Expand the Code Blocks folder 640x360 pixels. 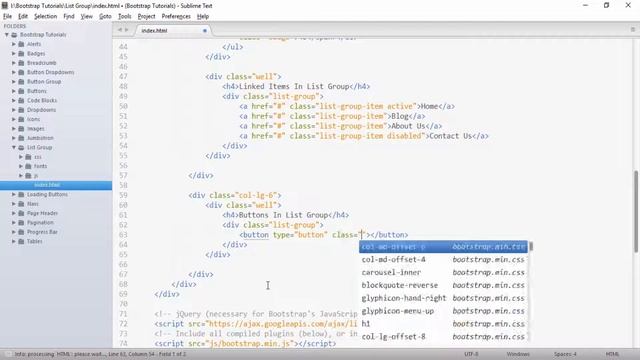[13, 100]
